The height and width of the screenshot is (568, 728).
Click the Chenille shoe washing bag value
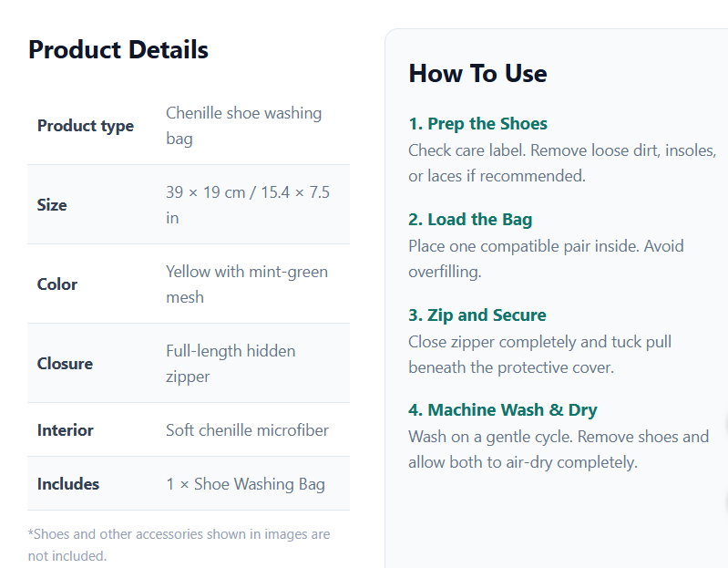(x=244, y=126)
